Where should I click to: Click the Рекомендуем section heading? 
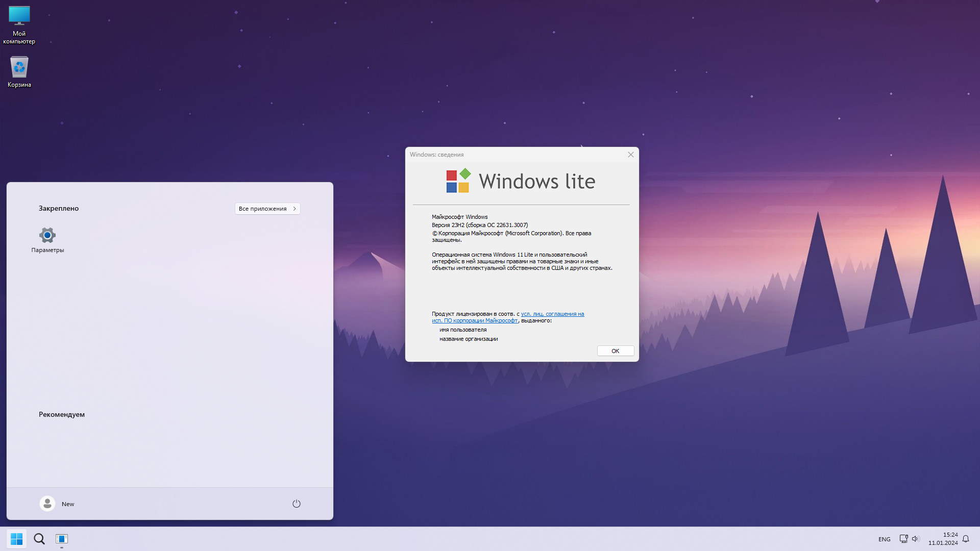click(x=62, y=414)
